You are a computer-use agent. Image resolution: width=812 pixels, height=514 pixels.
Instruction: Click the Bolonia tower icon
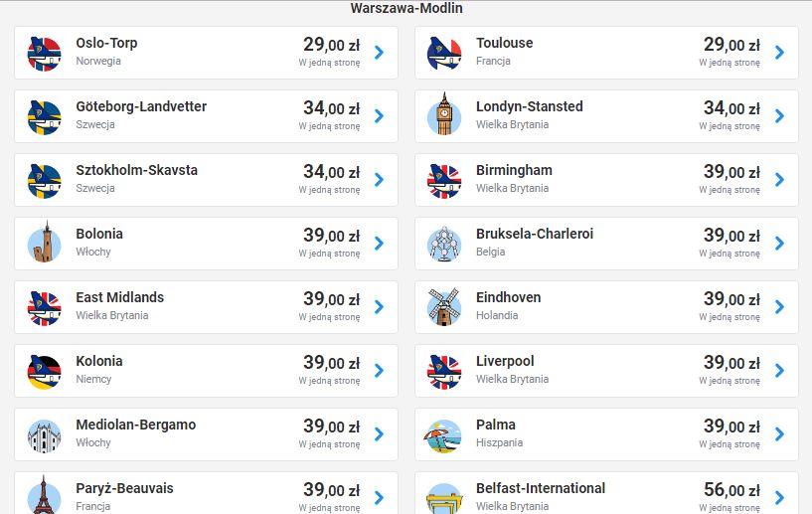point(45,244)
